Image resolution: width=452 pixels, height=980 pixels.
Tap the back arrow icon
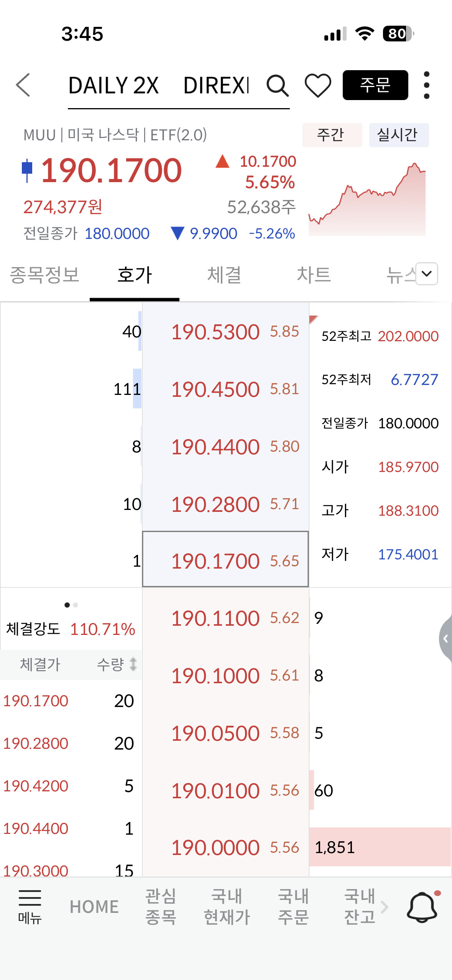pyautogui.click(x=24, y=85)
